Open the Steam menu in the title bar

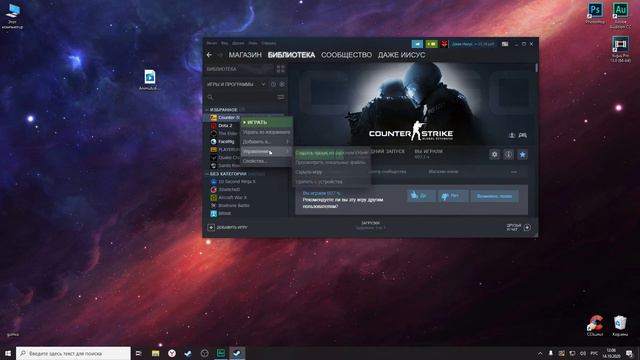(211, 43)
